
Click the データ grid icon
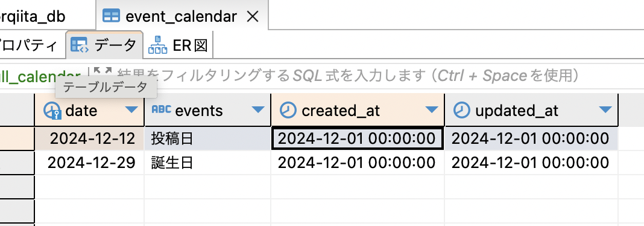[79, 45]
